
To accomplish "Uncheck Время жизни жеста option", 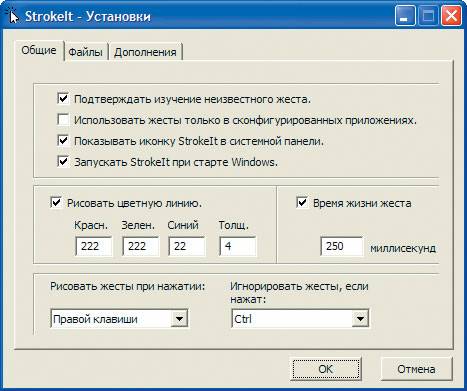I will tap(302, 203).
